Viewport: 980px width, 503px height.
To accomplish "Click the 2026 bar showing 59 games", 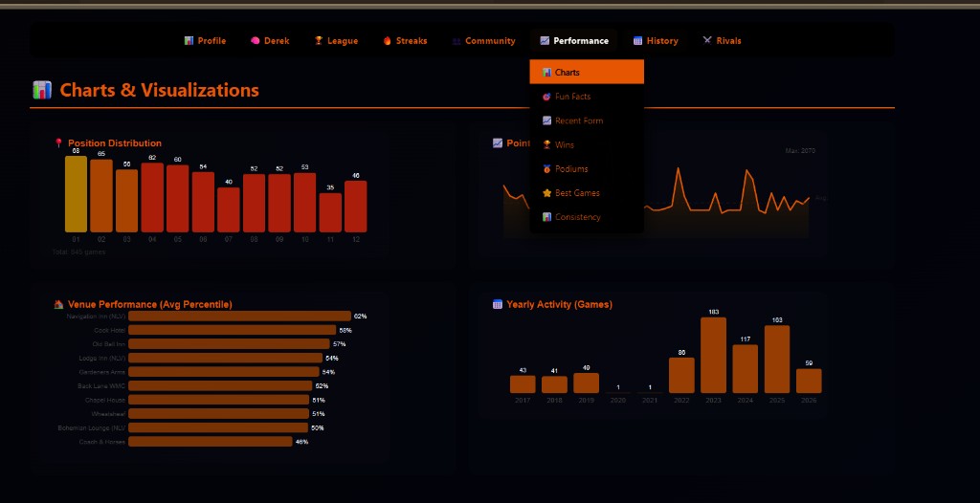I will pos(809,382).
